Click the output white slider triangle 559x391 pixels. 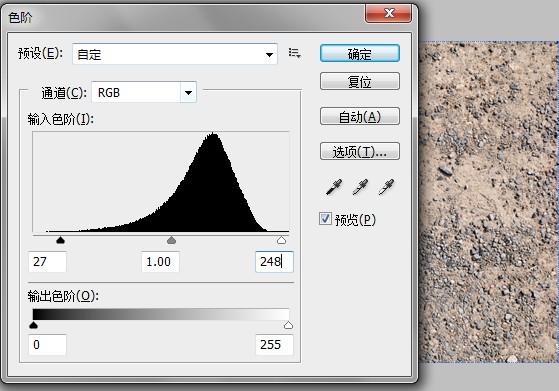coord(288,325)
